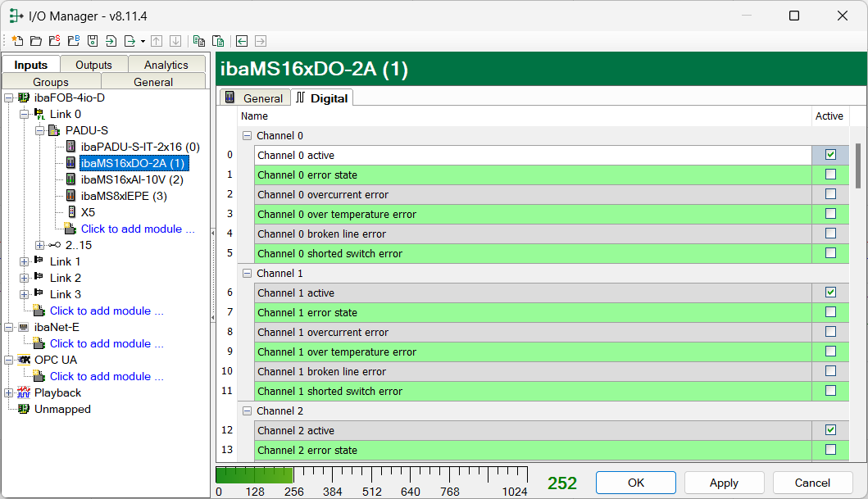The width and height of the screenshot is (868, 499).
Task: Open the Groups tab
Action: coord(51,82)
